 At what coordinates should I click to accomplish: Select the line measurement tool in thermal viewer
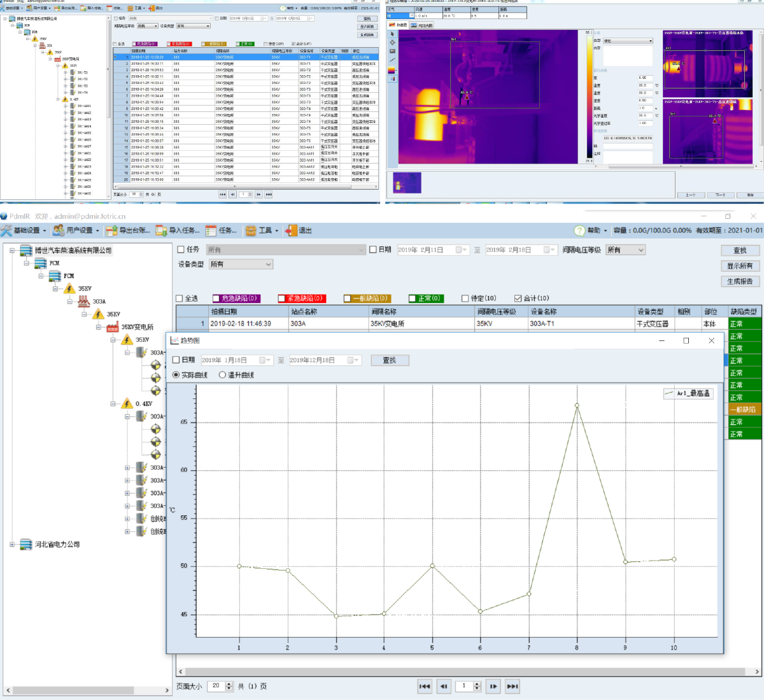click(392, 60)
